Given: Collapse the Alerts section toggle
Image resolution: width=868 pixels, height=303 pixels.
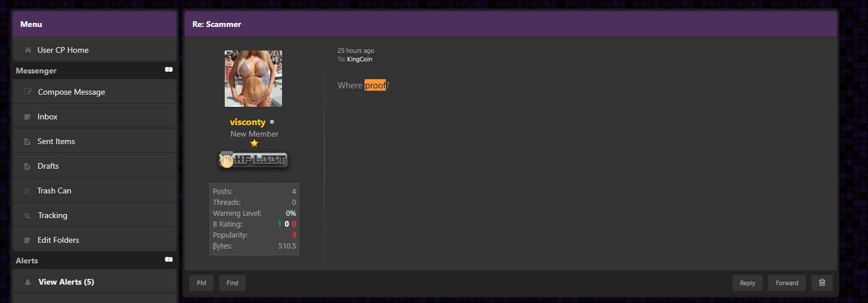Looking at the screenshot, I should pos(169,259).
